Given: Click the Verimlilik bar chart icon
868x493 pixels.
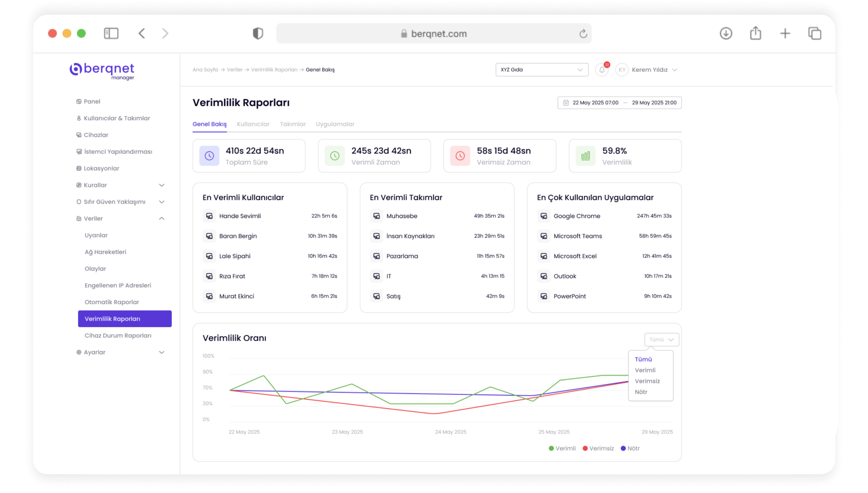Looking at the screenshot, I should point(586,156).
